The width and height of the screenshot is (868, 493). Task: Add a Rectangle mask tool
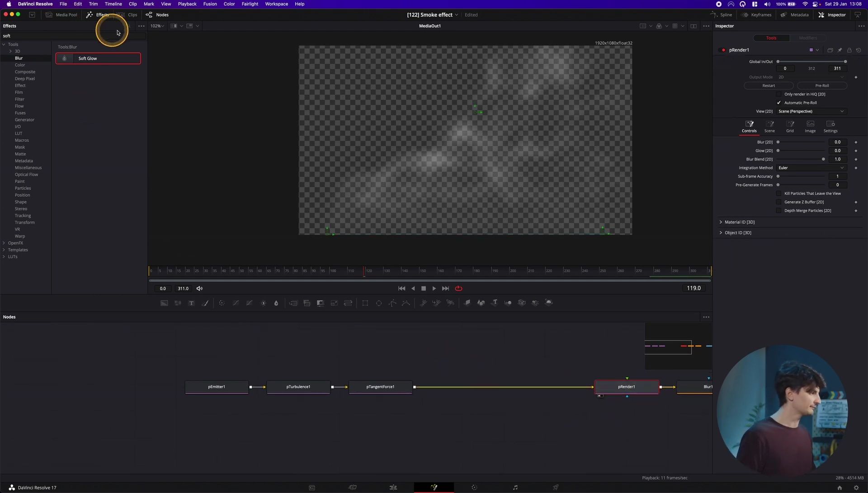click(x=365, y=303)
